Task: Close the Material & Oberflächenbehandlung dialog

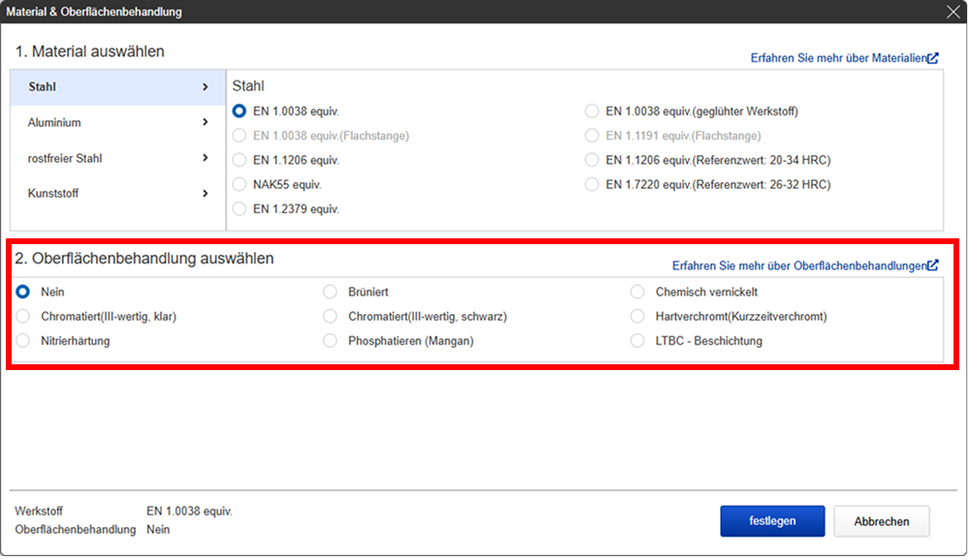Action: [953, 12]
